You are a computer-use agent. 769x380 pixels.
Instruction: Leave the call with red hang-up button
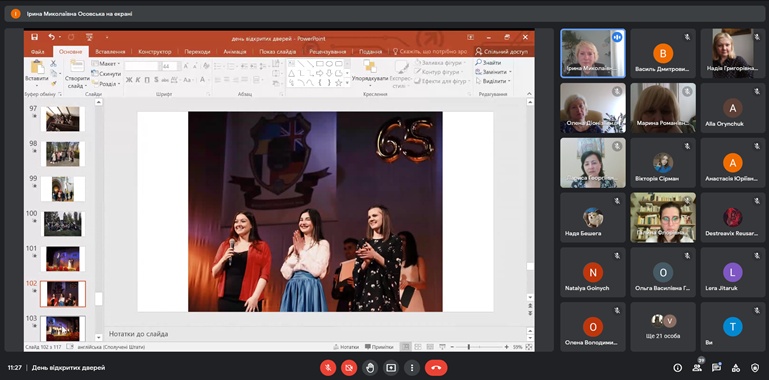click(436, 367)
